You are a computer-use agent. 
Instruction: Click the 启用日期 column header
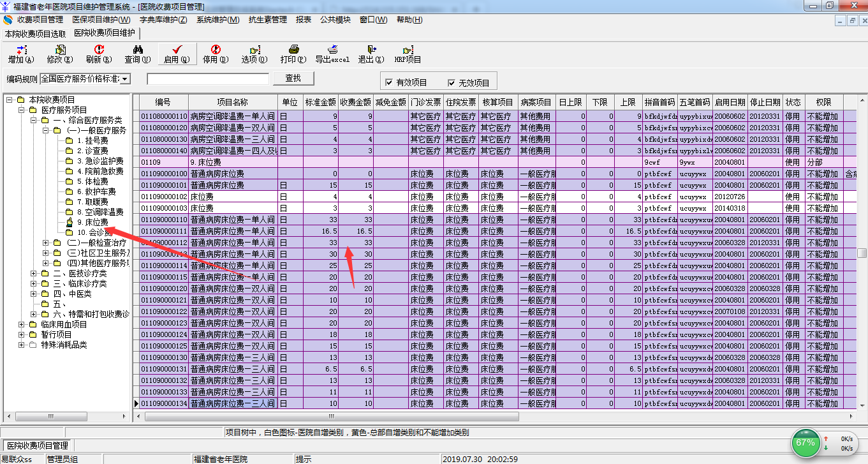[730, 102]
